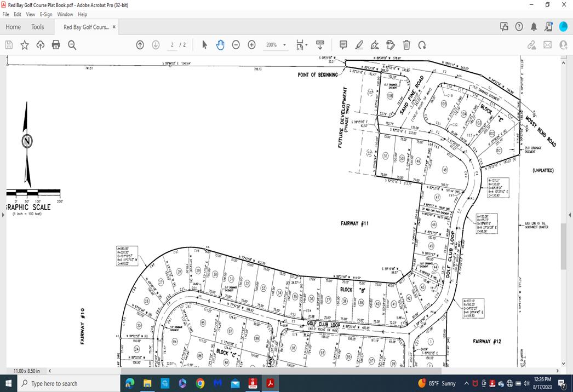The height and width of the screenshot is (392, 573).
Task: Open the Find text magnifier tool
Action: coord(72,45)
